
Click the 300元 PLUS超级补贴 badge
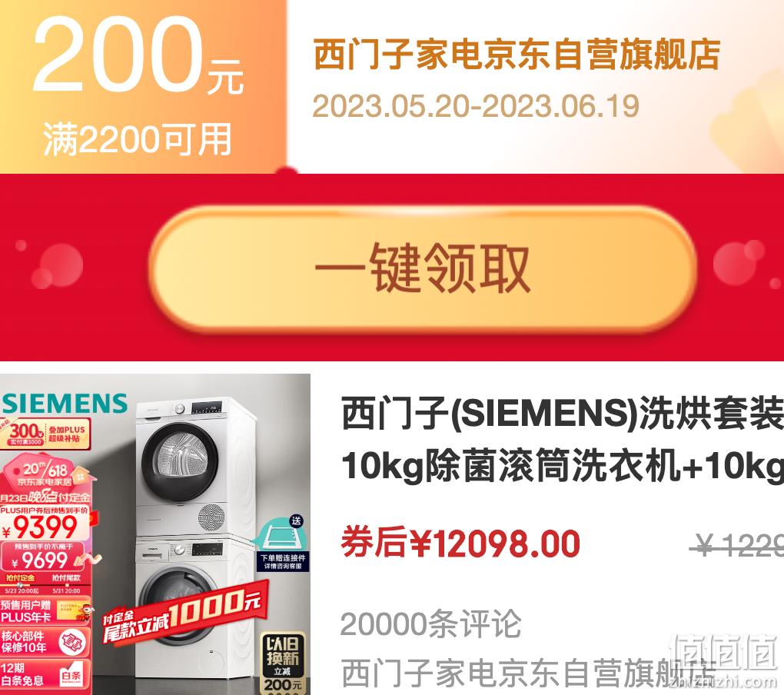(x=45, y=433)
